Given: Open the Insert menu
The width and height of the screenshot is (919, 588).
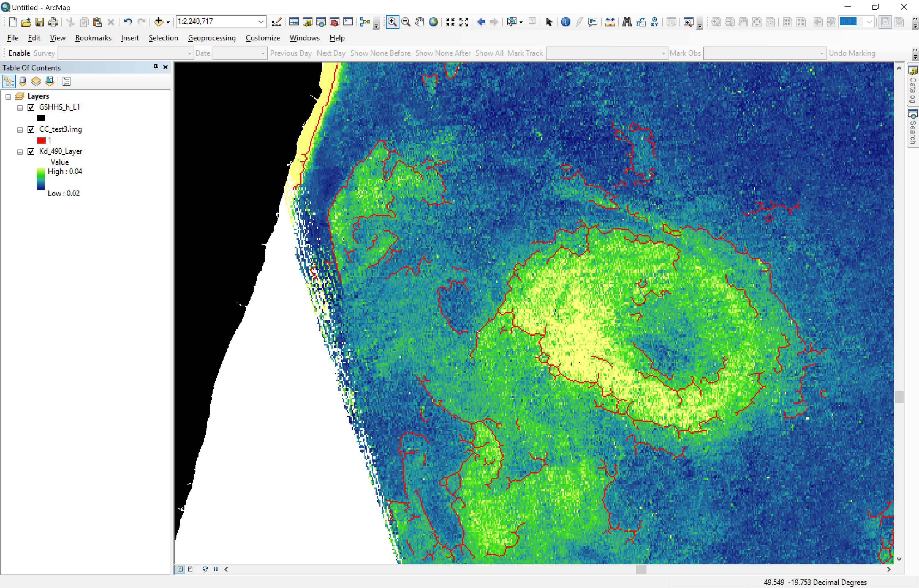Looking at the screenshot, I should click(x=130, y=38).
